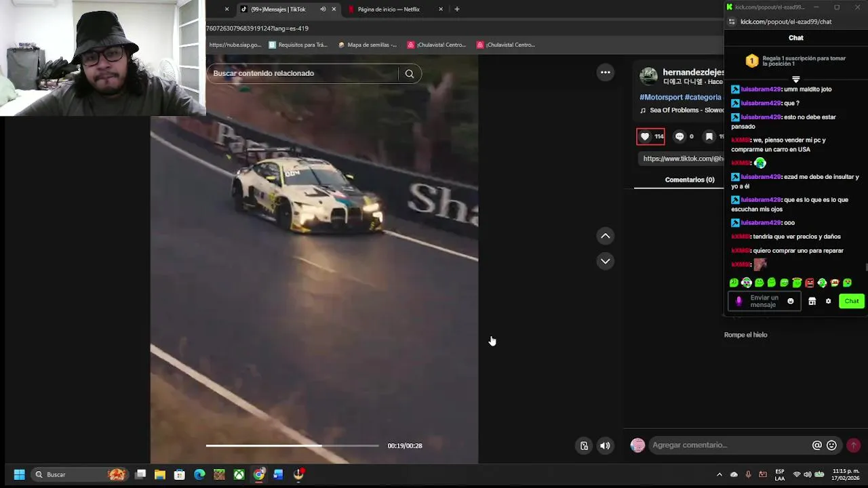Click the Enviar un mensaje field
This screenshot has height=488, width=868.
click(x=765, y=302)
